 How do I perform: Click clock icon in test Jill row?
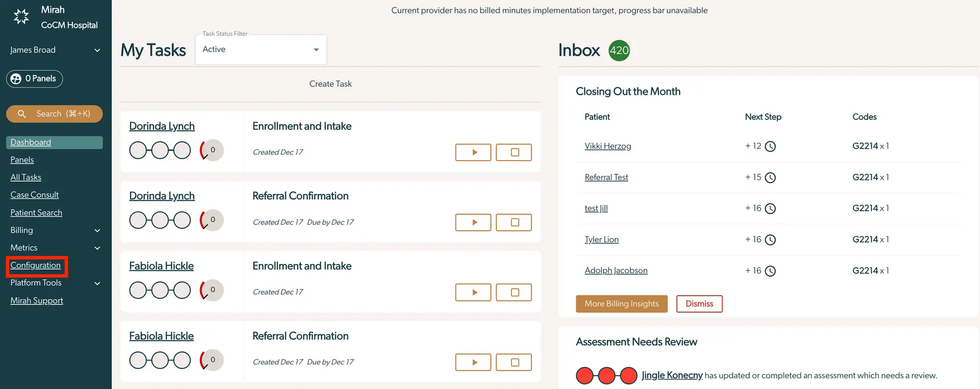pos(770,209)
